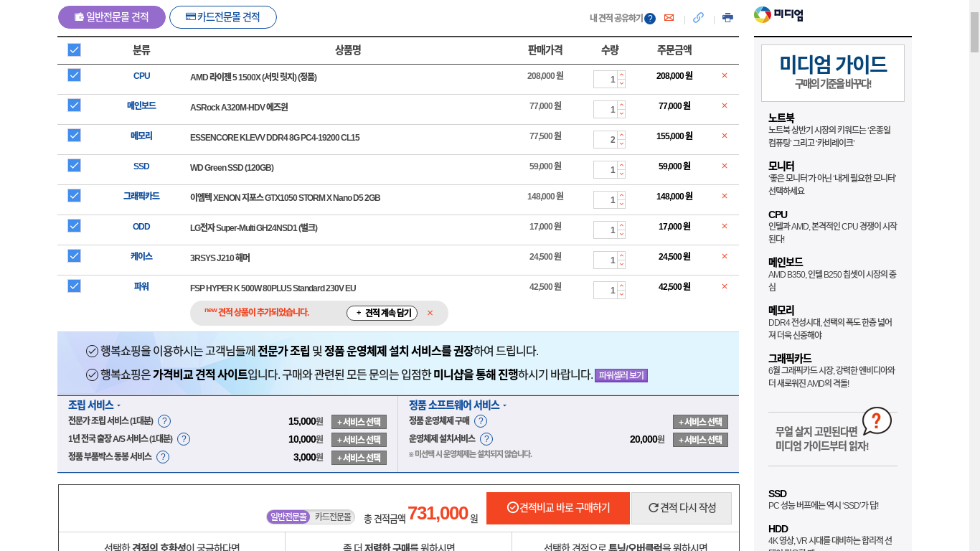
Task: Print the quote with printer icon
Action: click(x=727, y=18)
